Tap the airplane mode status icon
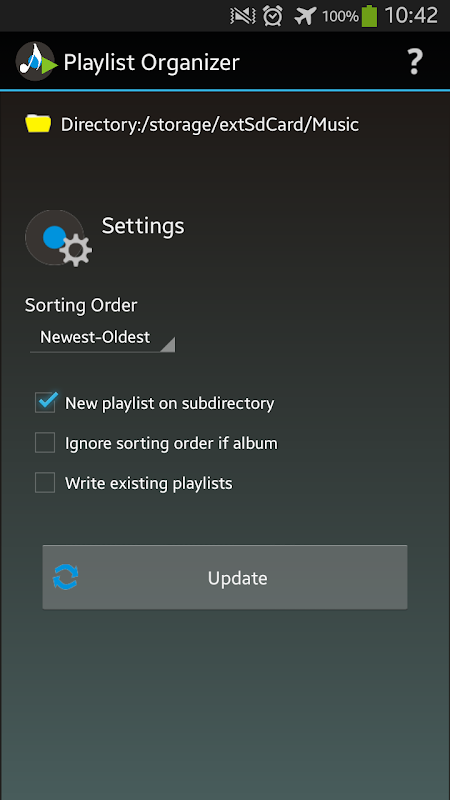 305,16
